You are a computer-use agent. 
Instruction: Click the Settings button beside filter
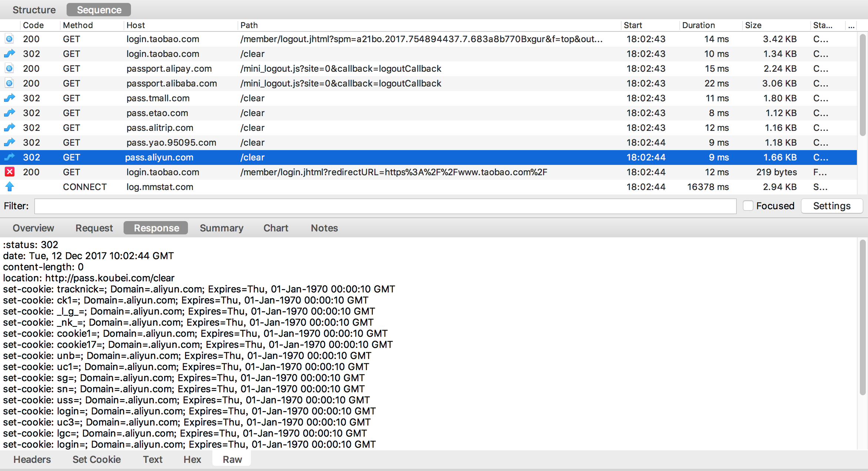tap(831, 206)
